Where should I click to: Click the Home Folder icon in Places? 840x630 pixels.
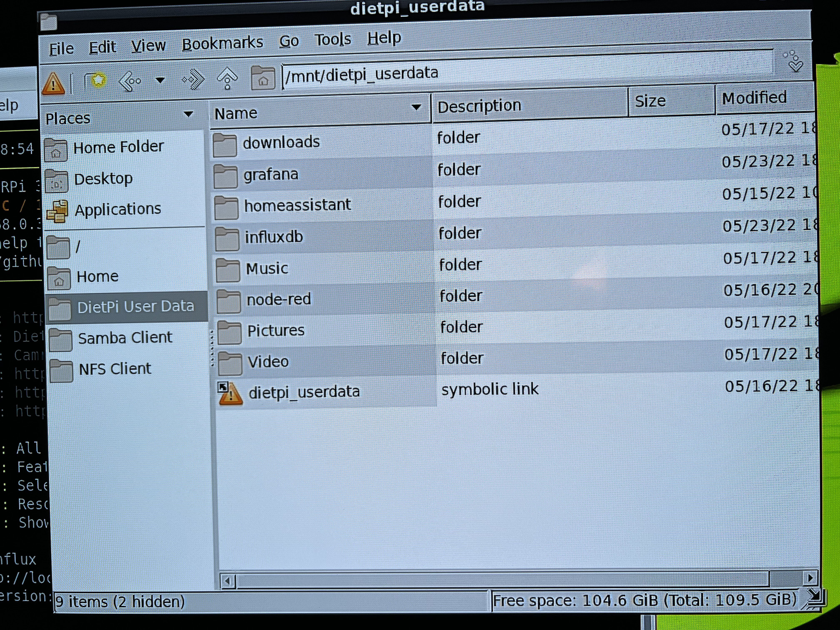(55, 150)
